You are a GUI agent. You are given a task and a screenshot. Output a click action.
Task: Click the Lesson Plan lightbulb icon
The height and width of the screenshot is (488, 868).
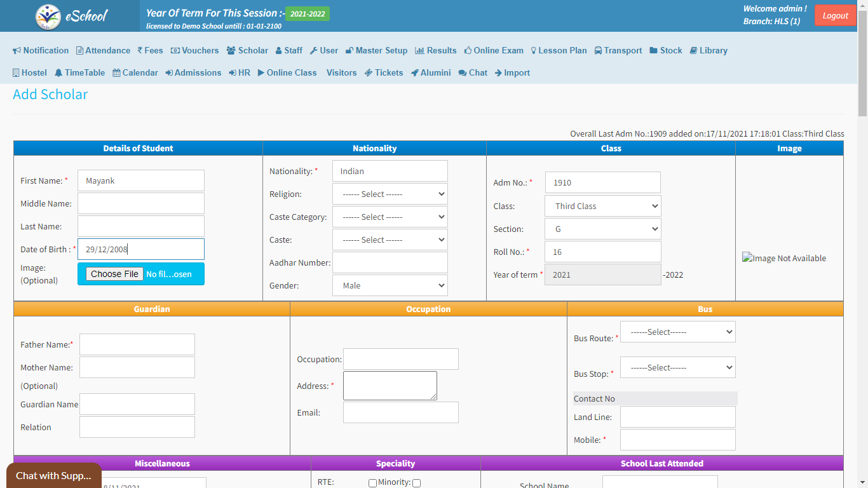[534, 51]
